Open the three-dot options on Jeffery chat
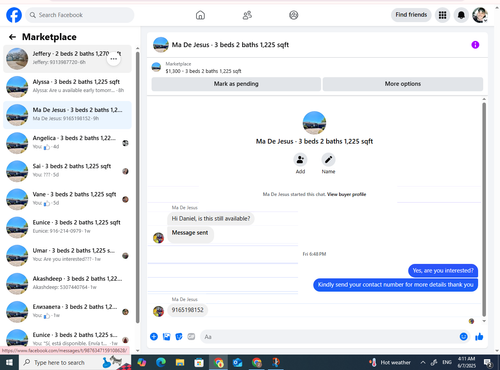Screen dimensions: 500x370 [x=114, y=59]
